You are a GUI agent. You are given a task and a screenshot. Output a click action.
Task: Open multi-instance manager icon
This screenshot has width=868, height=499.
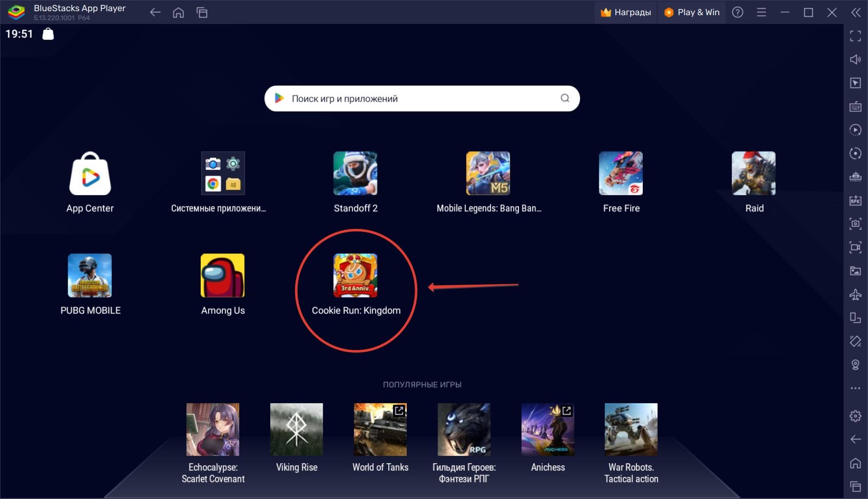coord(855,177)
